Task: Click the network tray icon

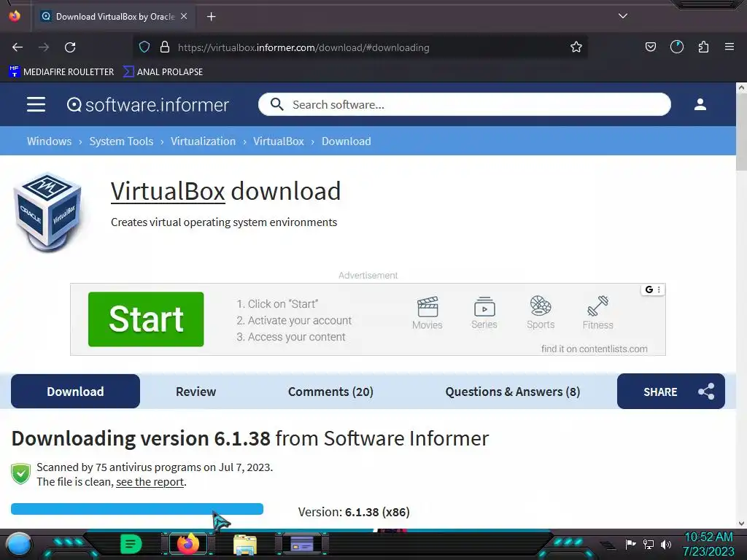Action: [649, 544]
